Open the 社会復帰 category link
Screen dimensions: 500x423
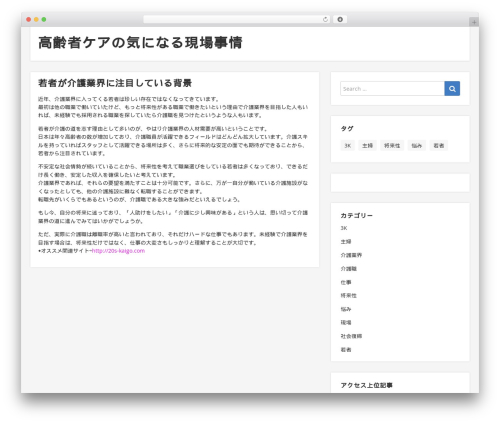click(x=351, y=336)
